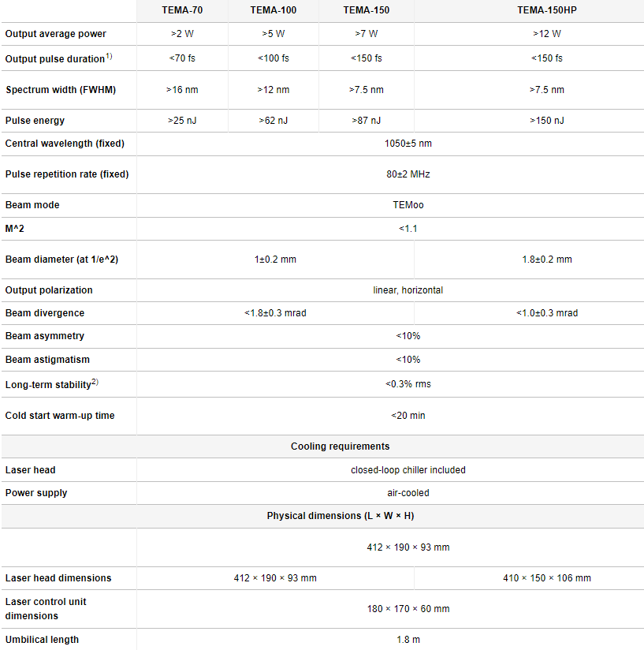The image size is (644, 650).
Task: Open footnote 2 next to Long-term stability
Action: [95, 382]
